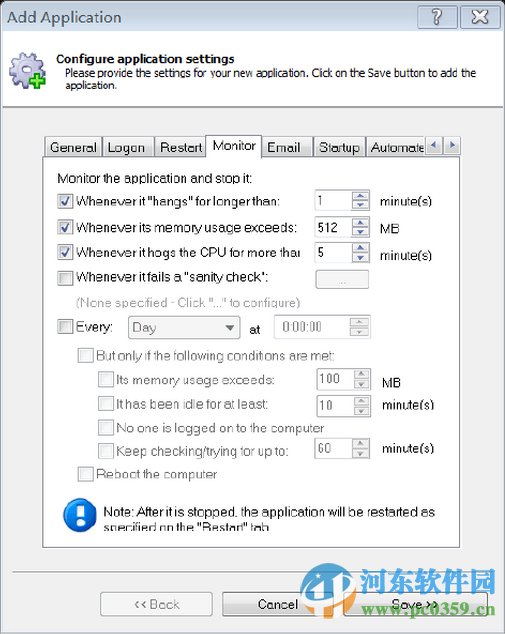Decrease the keep checking 60 minutes spinner

coord(360,453)
